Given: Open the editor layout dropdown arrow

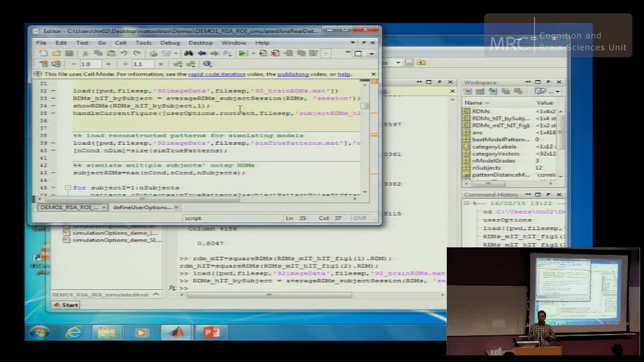Looking at the screenshot, I should [x=372, y=54].
